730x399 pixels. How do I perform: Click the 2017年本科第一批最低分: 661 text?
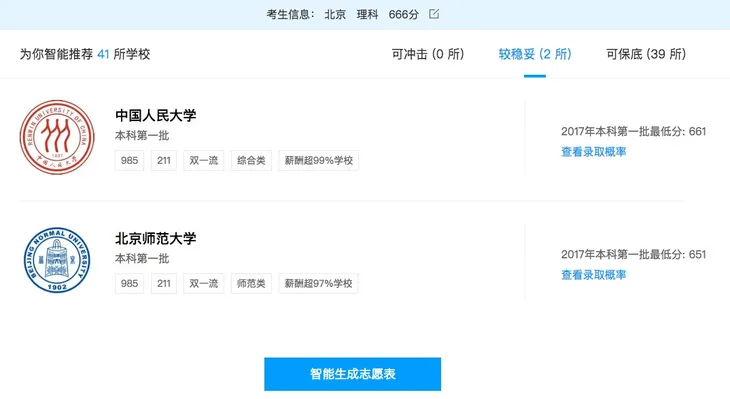pos(634,131)
